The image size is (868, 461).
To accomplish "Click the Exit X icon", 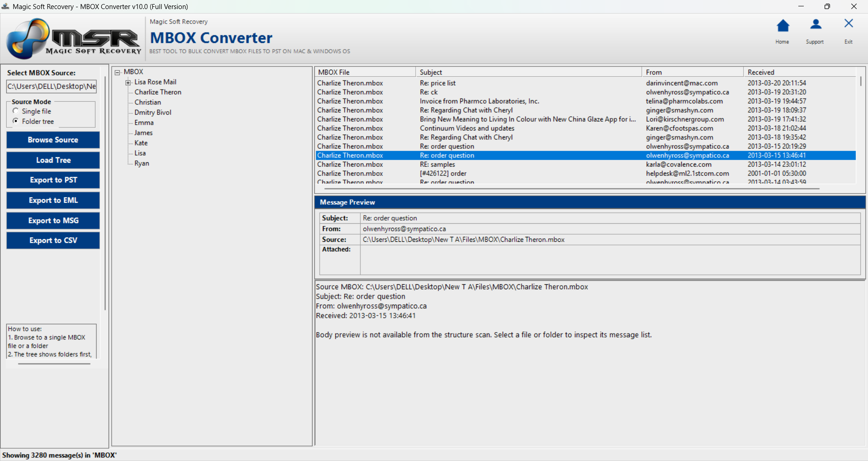I will 849,24.
